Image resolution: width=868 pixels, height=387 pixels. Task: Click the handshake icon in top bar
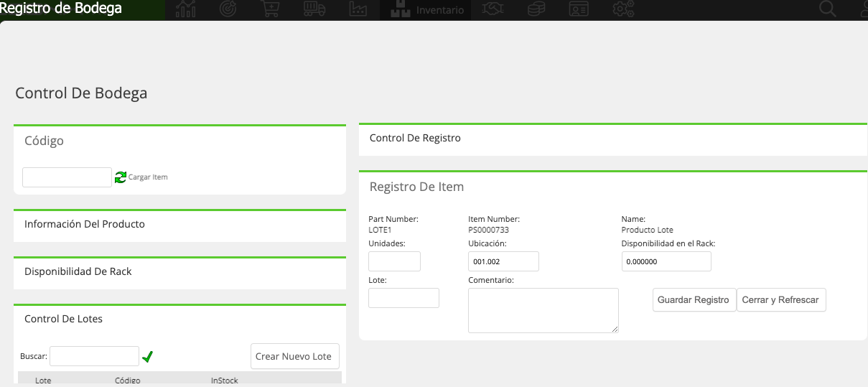point(493,9)
